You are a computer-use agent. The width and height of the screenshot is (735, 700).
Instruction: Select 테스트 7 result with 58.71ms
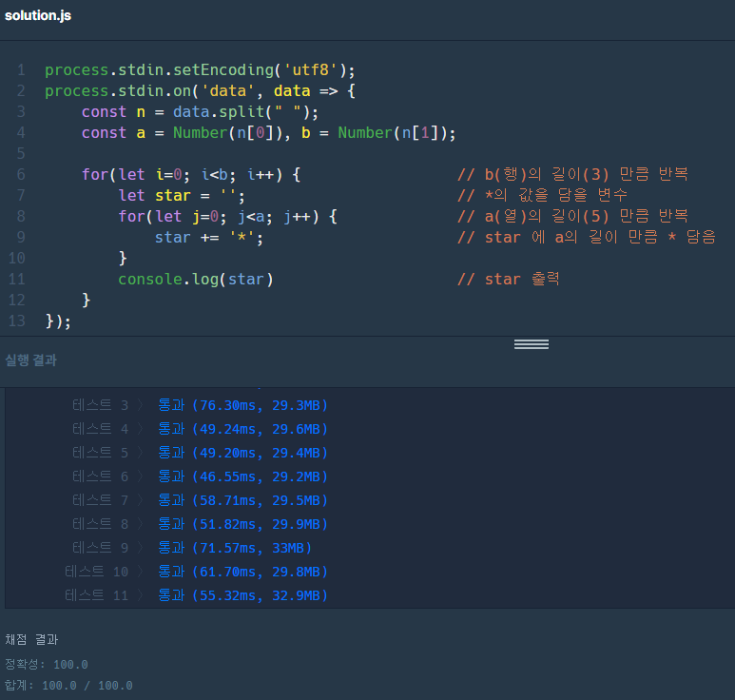pyautogui.click(x=200, y=500)
